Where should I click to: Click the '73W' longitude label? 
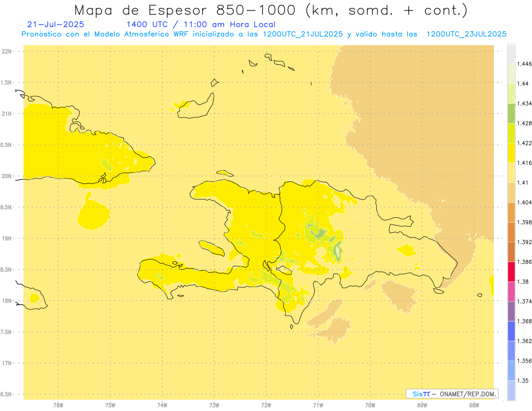tap(214, 405)
